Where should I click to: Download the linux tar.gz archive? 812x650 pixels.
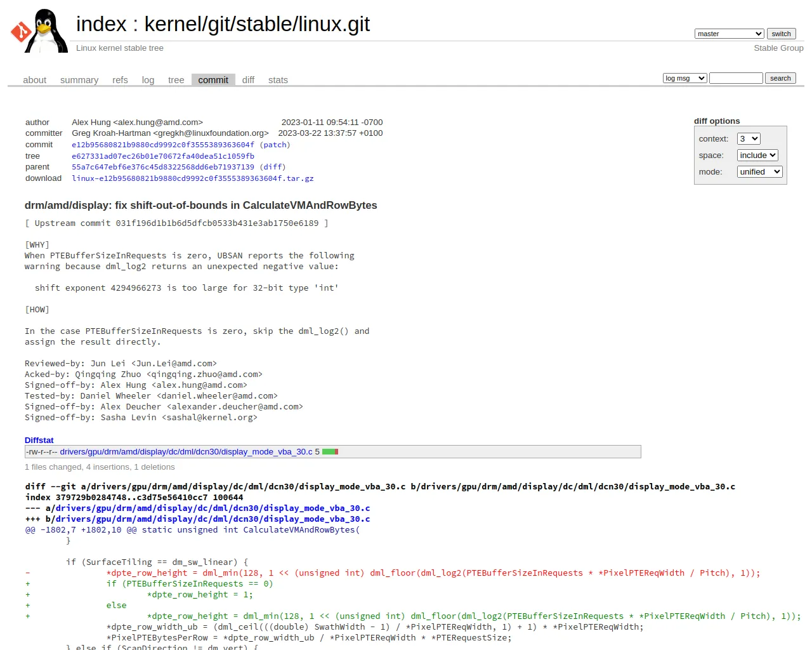click(x=193, y=178)
